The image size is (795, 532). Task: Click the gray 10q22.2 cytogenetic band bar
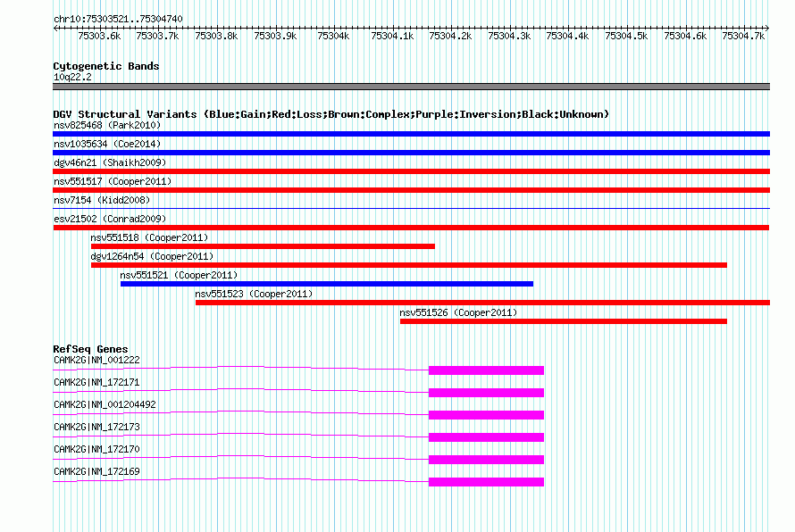point(411,87)
